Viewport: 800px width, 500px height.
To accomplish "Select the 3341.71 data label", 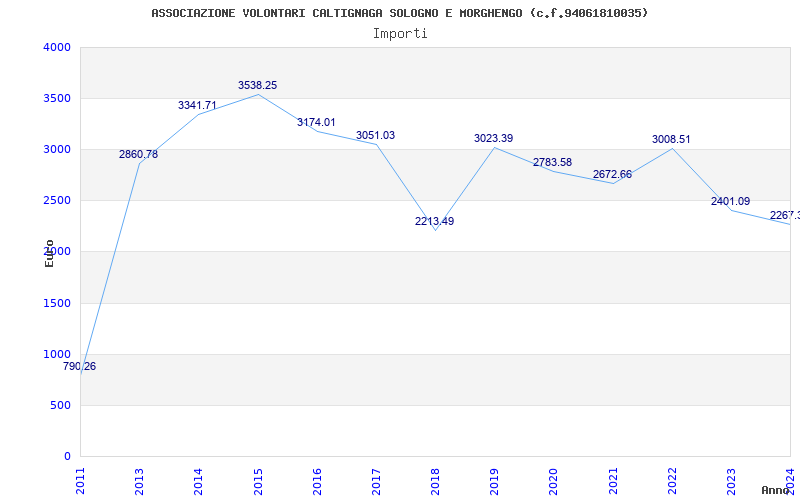I will point(197,105).
